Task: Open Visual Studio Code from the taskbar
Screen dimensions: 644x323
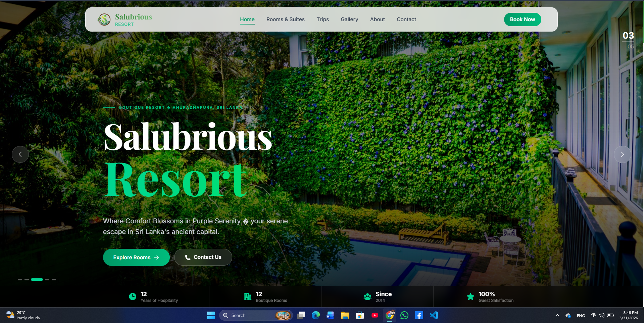Action: pyautogui.click(x=434, y=315)
